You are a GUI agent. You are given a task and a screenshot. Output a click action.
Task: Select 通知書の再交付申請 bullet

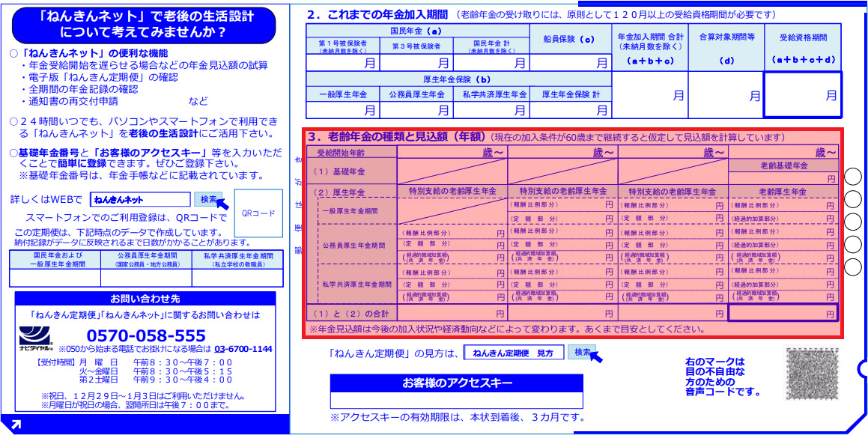(x=69, y=101)
